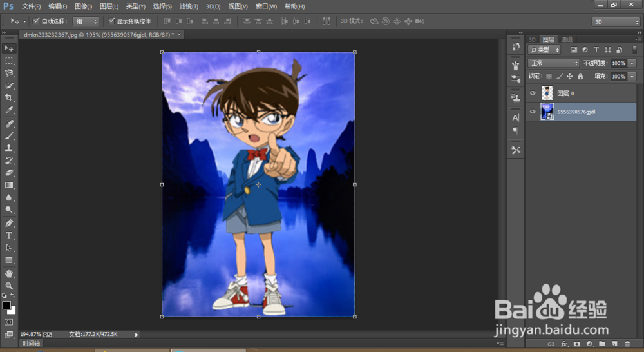The image size is (644, 352).
Task: Toggle Quick Mask mode
Action: pos(8,322)
